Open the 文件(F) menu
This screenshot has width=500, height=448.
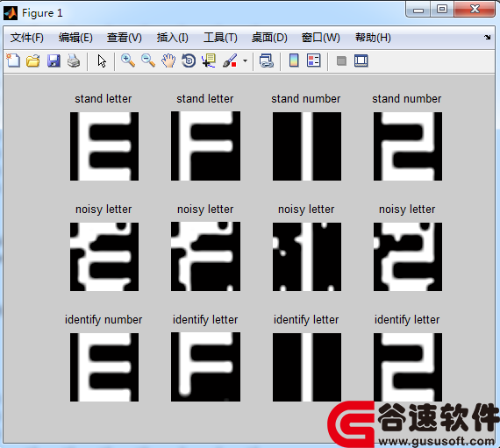pos(27,38)
